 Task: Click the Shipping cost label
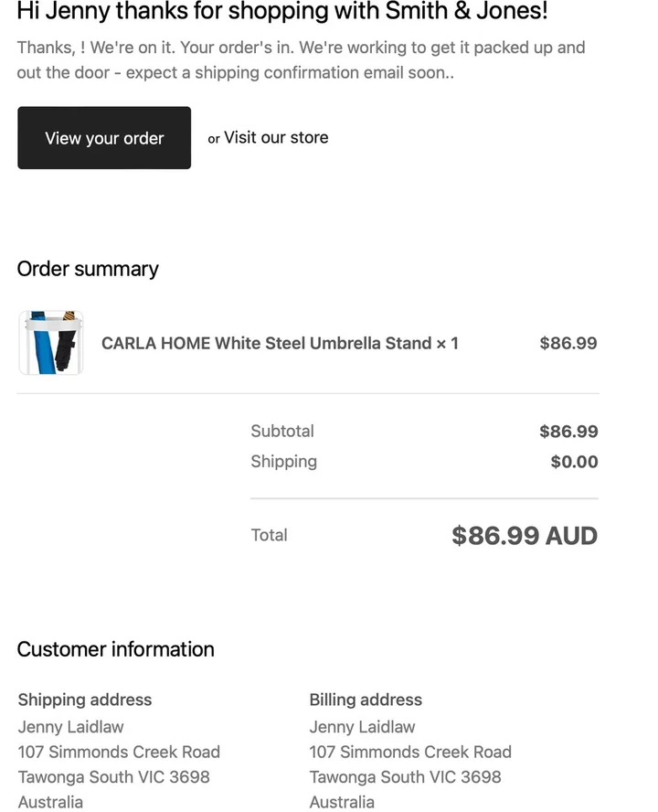point(283,461)
